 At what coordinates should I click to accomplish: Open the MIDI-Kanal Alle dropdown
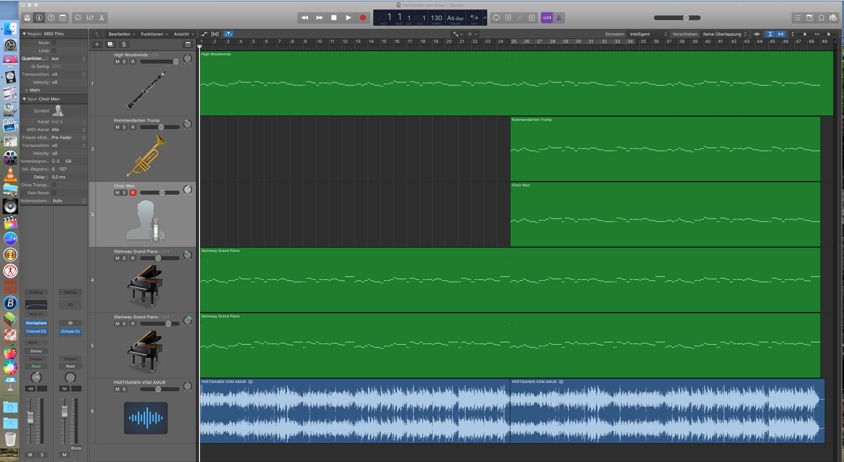pos(68,130)
